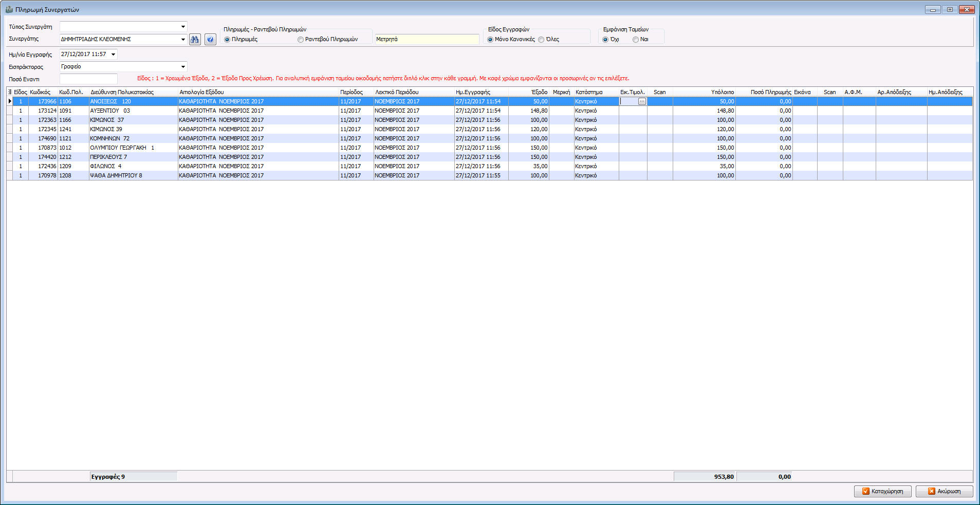Click the Μερική column header

[x=561, y=92]
